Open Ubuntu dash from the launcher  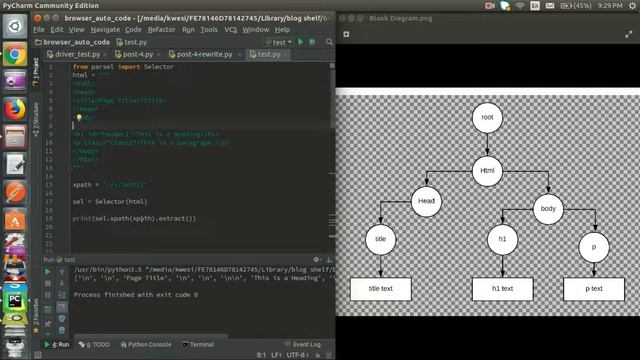[x=15, y=26]
